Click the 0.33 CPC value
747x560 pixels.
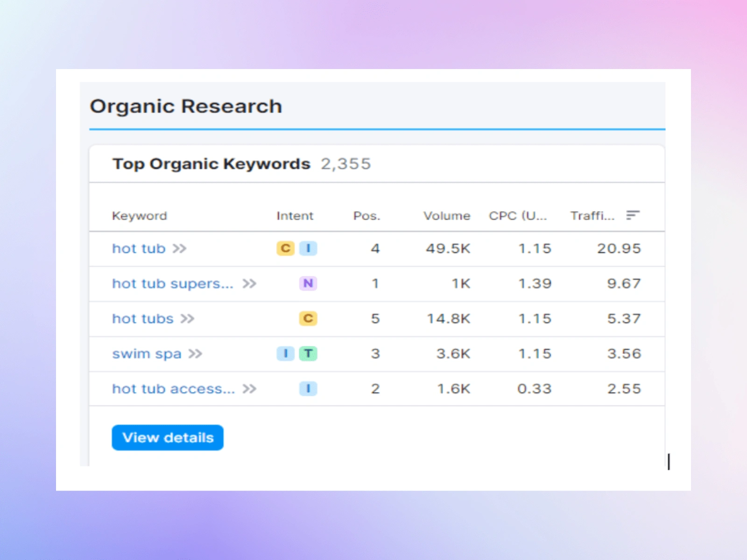click(x=535, y=389)
